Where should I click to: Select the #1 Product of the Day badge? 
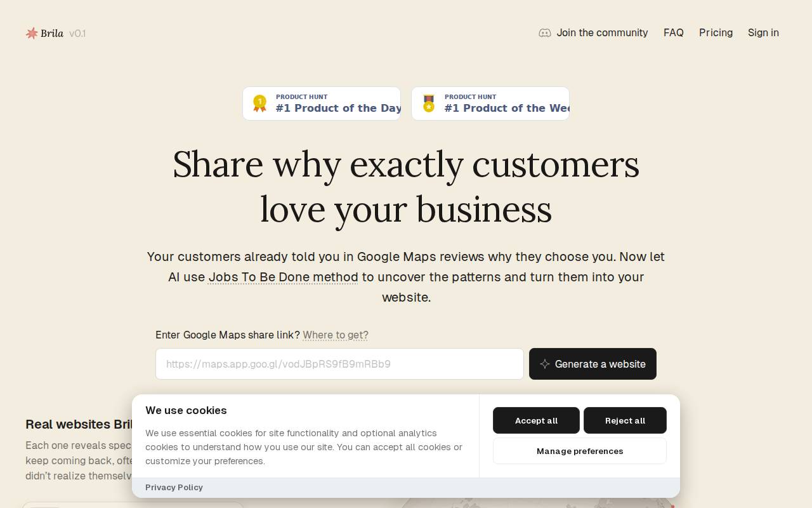click(322, 103)
